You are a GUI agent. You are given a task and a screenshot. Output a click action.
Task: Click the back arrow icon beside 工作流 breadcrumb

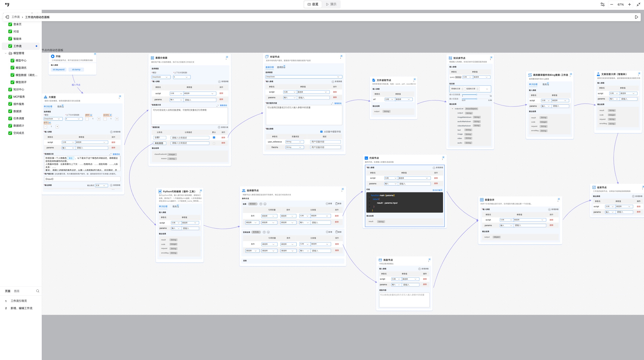(x=7, y=17)
